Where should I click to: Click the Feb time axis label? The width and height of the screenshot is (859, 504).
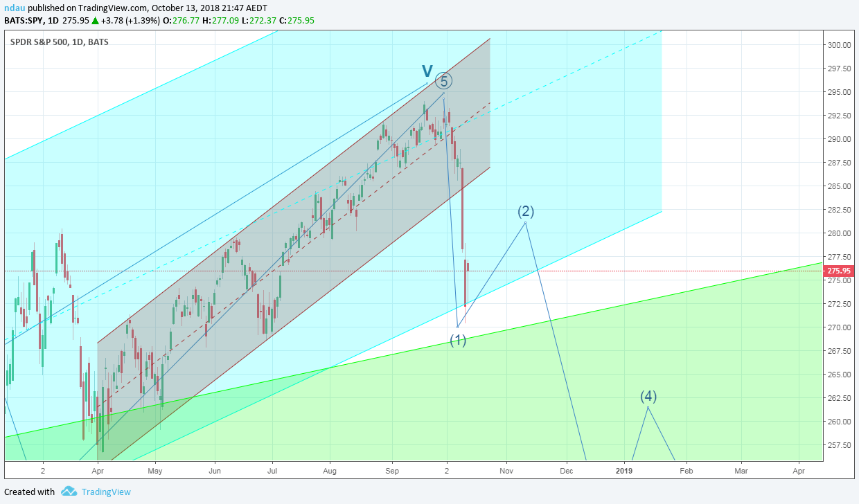pos(686,471)
